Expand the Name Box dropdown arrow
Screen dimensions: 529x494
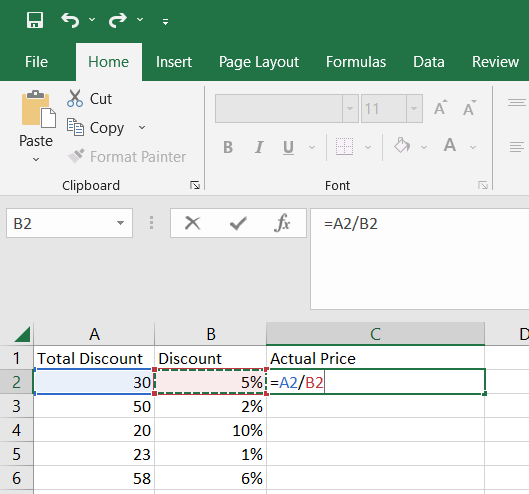[x=120, y=223]
